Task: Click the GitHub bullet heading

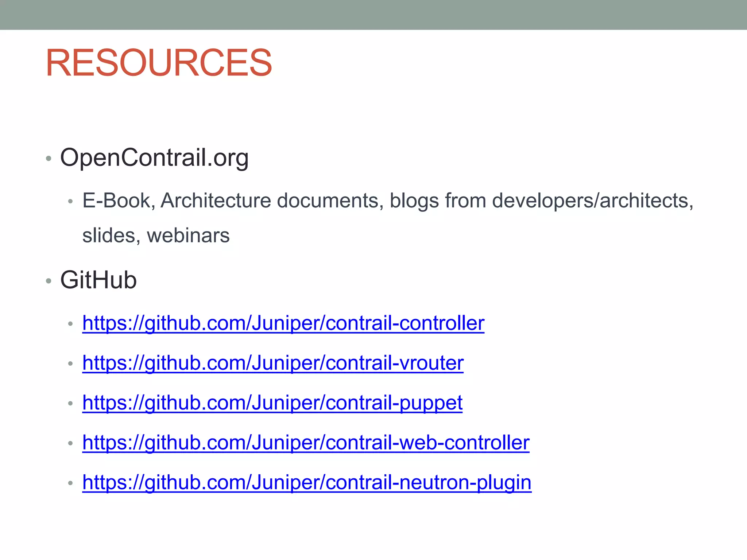Action: [x=98, y=280]
